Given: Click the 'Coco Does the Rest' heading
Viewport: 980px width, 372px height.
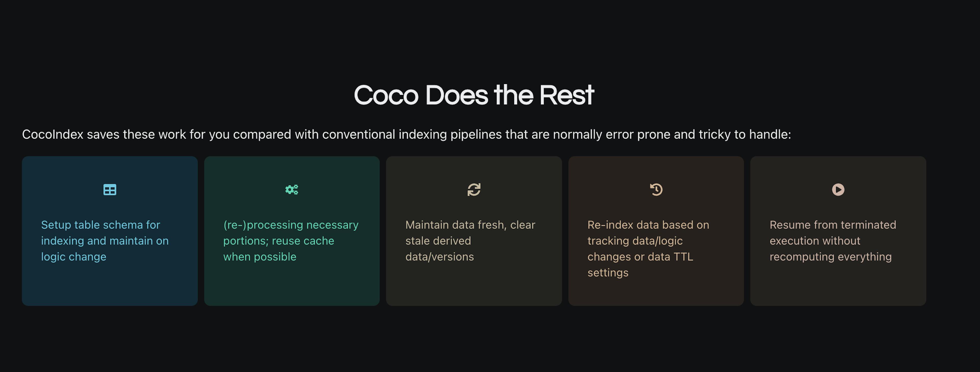Looking at the screenshot, I should tap(474, 95).
